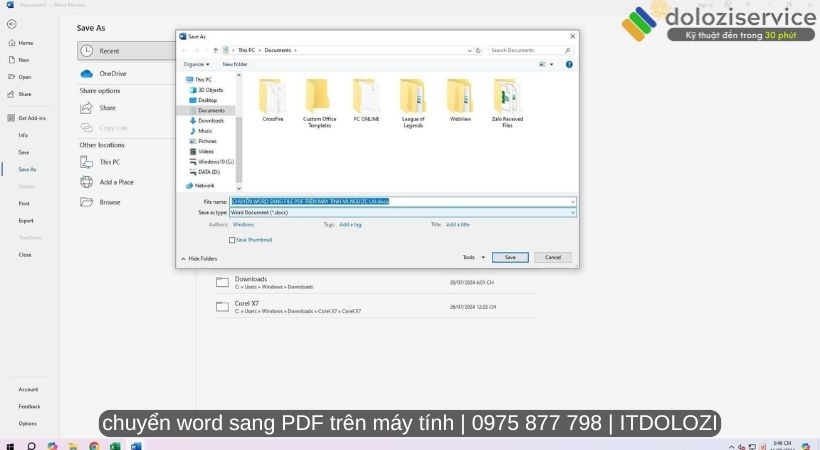Choose Open in the backstage sidebar

tap(20, 77)
